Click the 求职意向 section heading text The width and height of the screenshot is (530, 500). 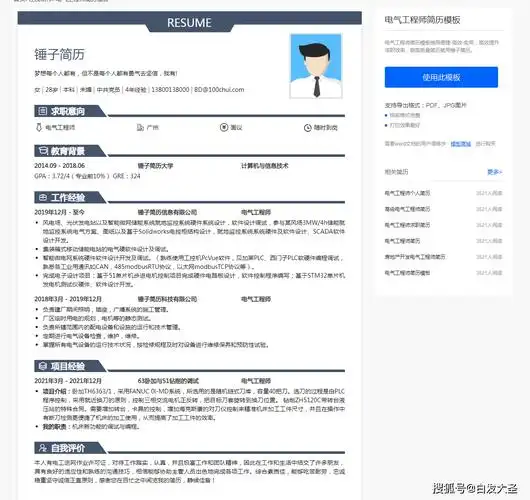click(x=68, y=111)
